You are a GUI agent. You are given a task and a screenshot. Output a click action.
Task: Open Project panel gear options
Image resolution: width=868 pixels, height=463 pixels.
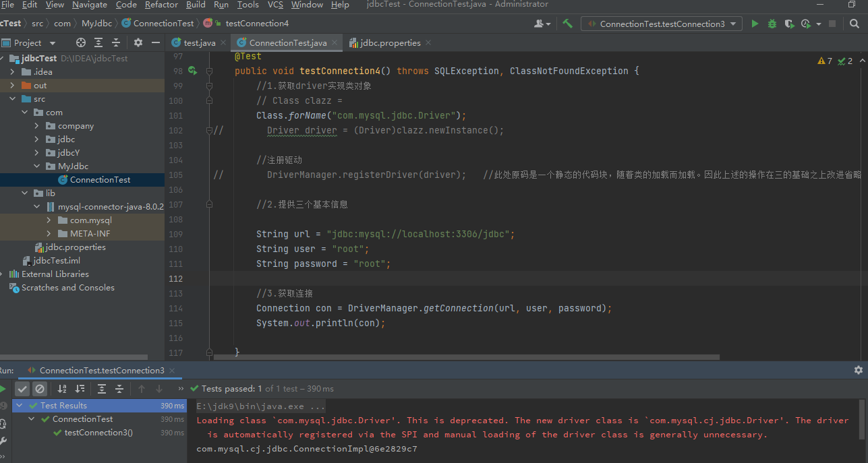coord(138,42)
